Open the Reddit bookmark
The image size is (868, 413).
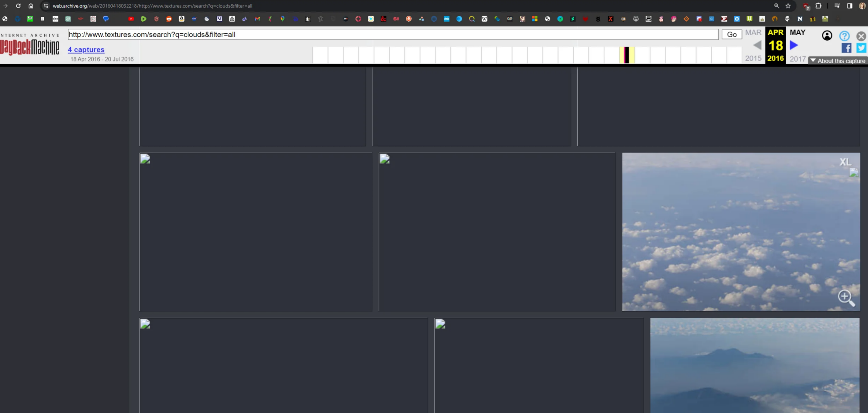(x=169, y=19)
